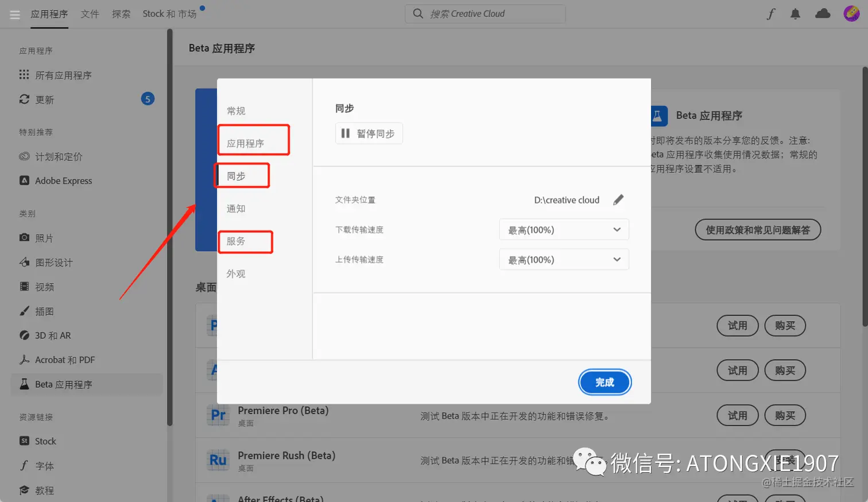
Task: Click 试用 for Premiere Pro (Beta)
Action: (x=738, y=415)
